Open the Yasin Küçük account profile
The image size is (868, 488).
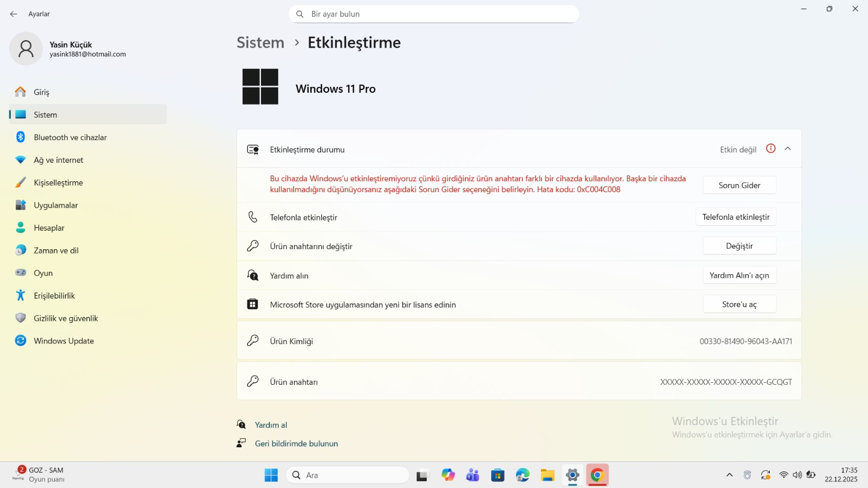68,49
